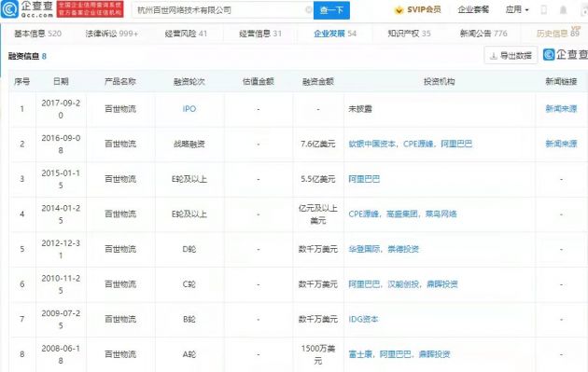Select the 1500万美元 amount cell
588x372 pixels.
pyautogui.click(x=318, y=354)
